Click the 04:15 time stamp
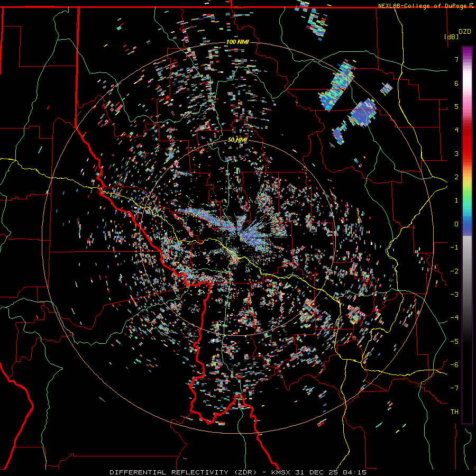 point(354,472)
